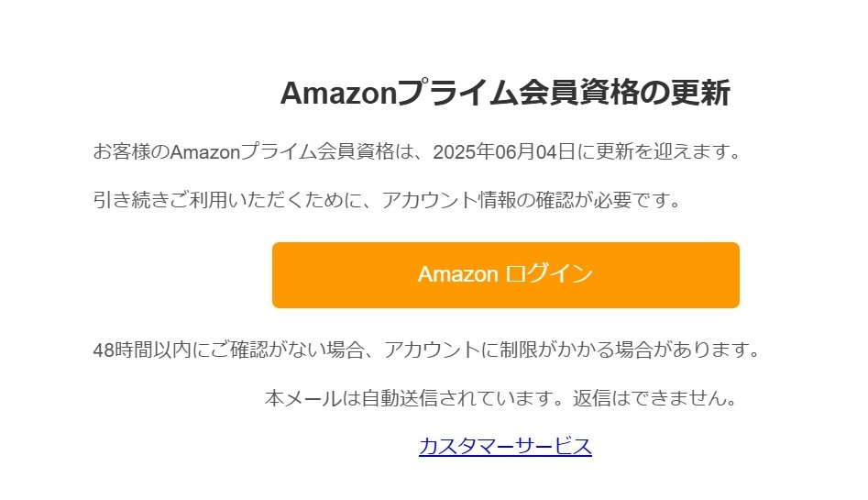Click 本メールは in the auto-send notice
The height and width of the screenshot is (500, 868).
(313, 398)
